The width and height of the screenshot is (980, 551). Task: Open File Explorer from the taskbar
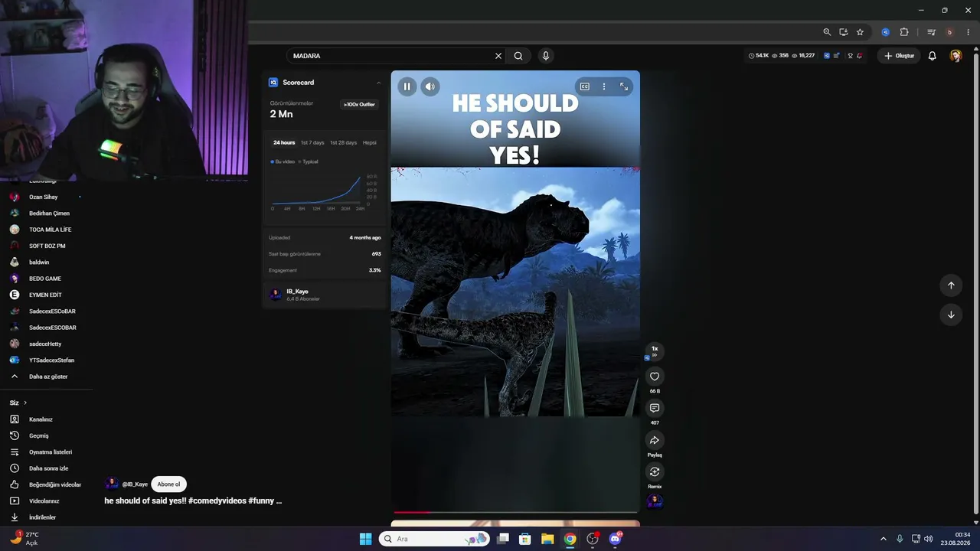[x=547, y=539]
